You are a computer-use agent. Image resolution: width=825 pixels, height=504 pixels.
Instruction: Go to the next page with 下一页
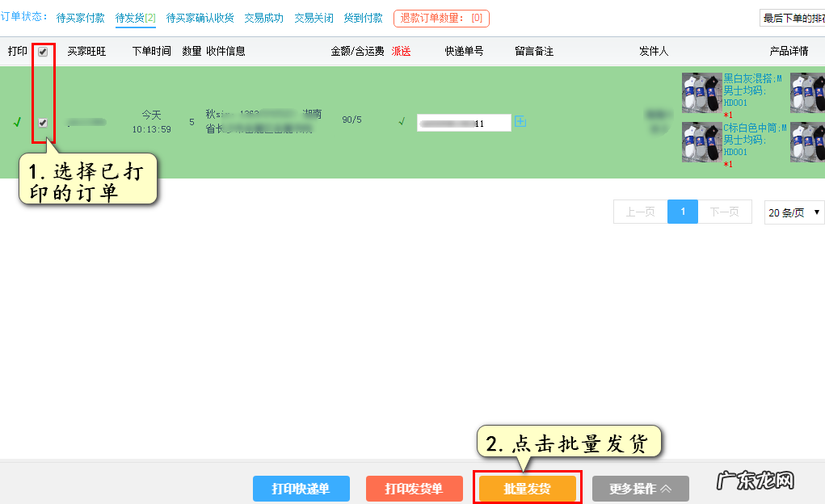click(x=723, y=212)
